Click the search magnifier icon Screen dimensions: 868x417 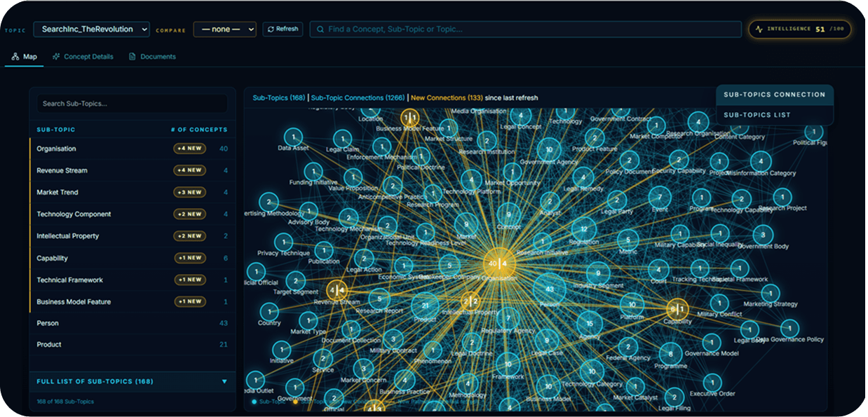coord(320,29)
